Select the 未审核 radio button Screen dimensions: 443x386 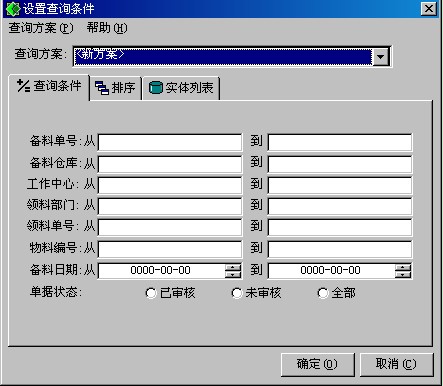coord(237,293)
